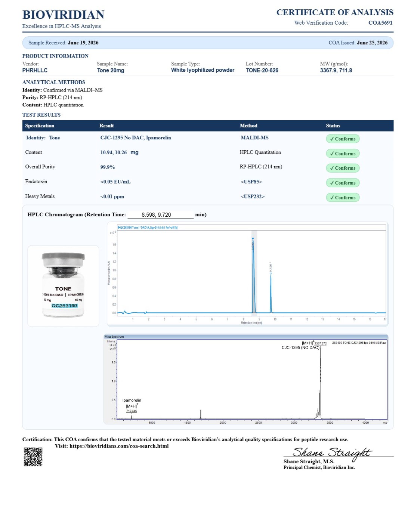Select lot number TONE-20-626
411x532 pixels.
(262, 70)
